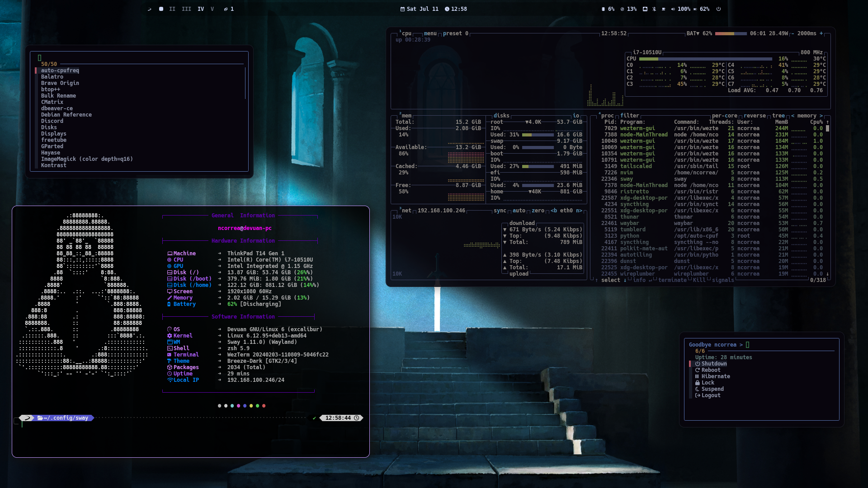Toggle tree view in btop proc panel
This screenshot has width=868, height=488.
[778, 116]
